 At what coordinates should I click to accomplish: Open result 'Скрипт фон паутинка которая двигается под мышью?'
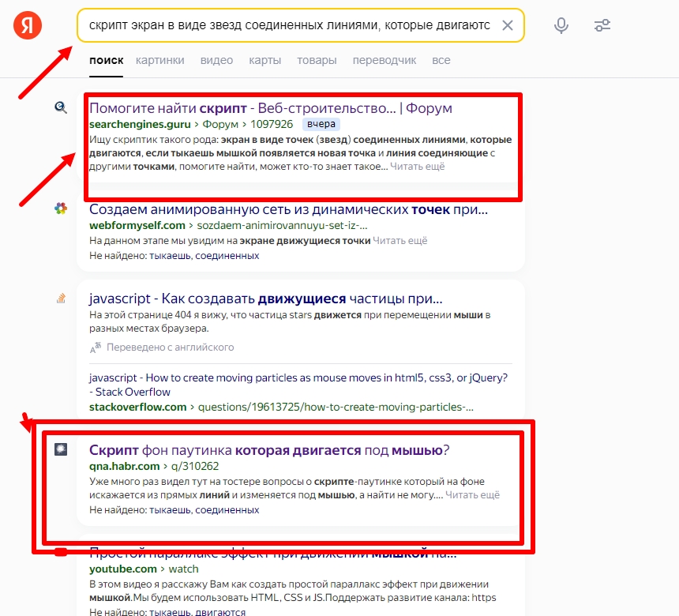pos(269,450)
